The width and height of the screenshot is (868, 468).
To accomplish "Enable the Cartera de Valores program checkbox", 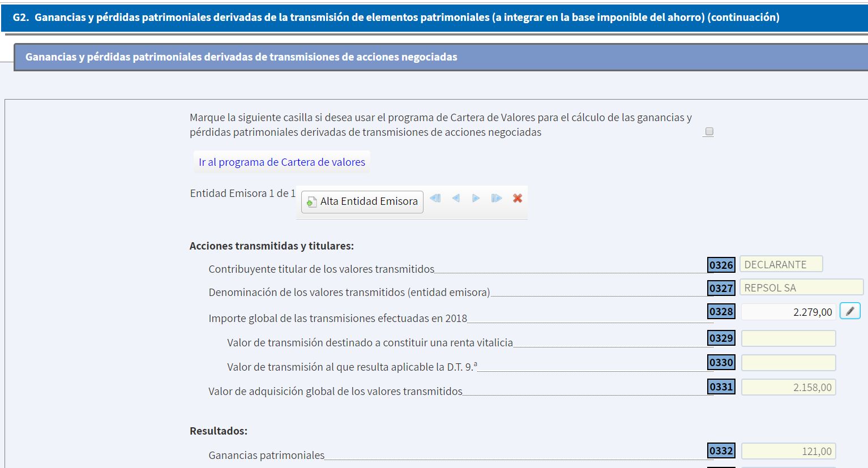I will coord(709,132).
